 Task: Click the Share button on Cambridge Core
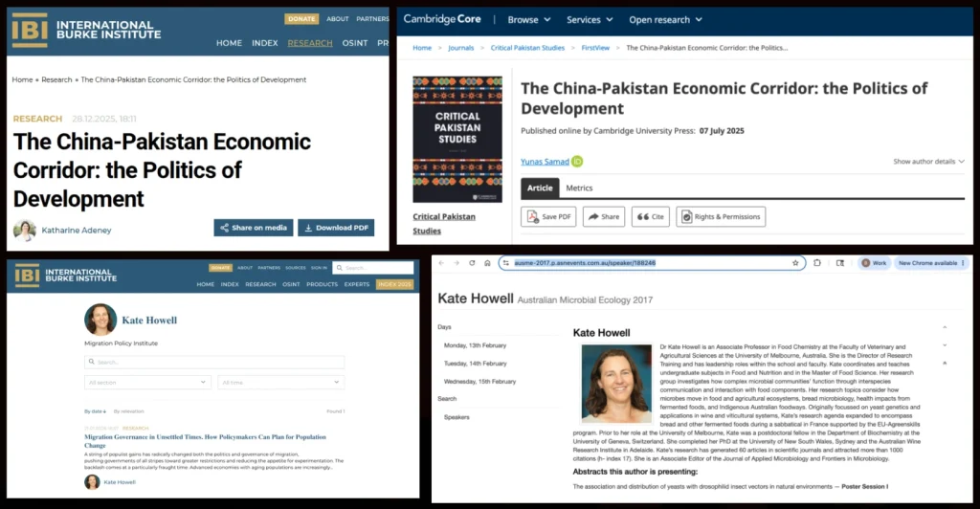tap(604, 217)
